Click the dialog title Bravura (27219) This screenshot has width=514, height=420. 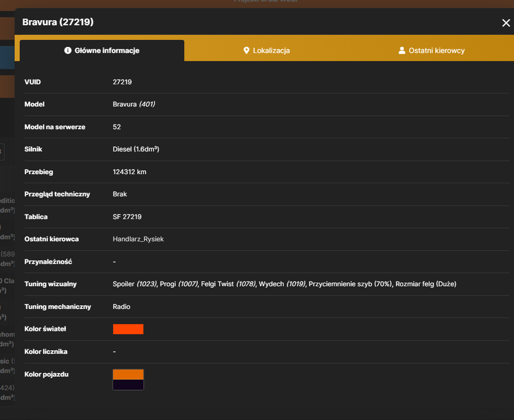[x=58, y=22]
